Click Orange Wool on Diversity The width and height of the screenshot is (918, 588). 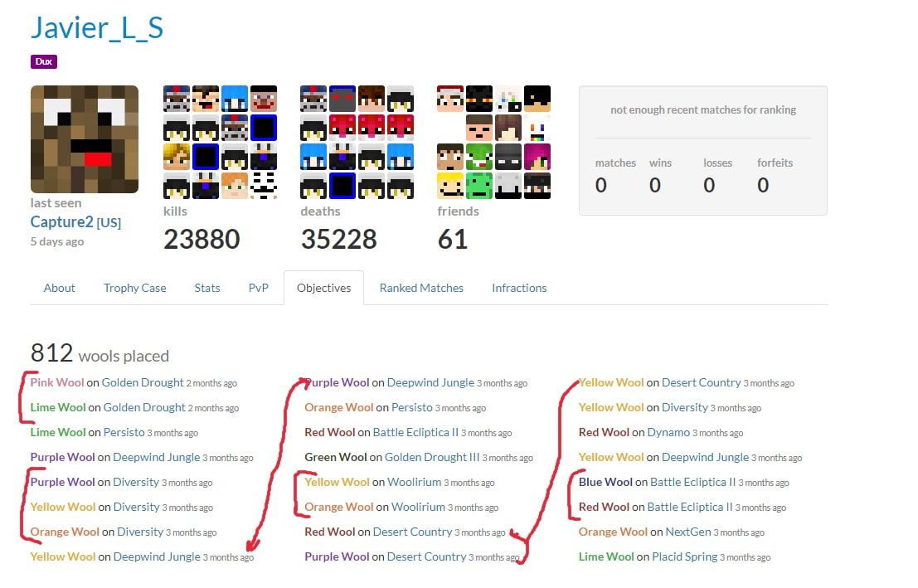click(65, 532)
